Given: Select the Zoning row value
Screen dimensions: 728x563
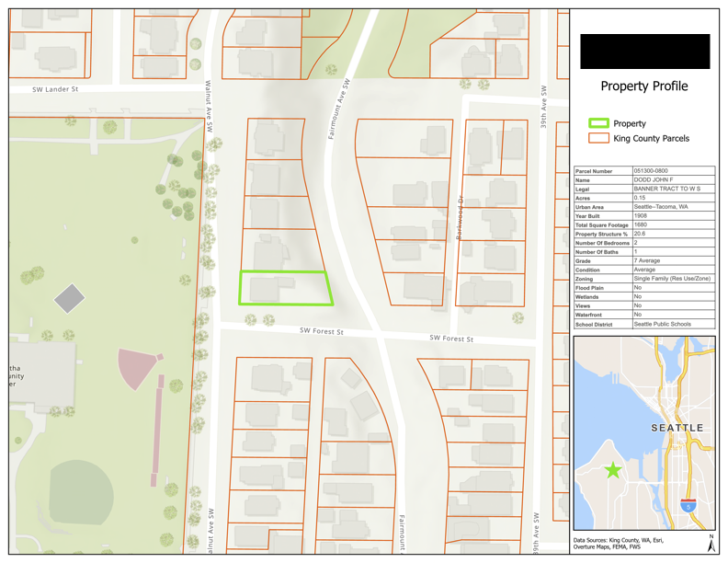Looking at the screenshot, I should point(673,279).
